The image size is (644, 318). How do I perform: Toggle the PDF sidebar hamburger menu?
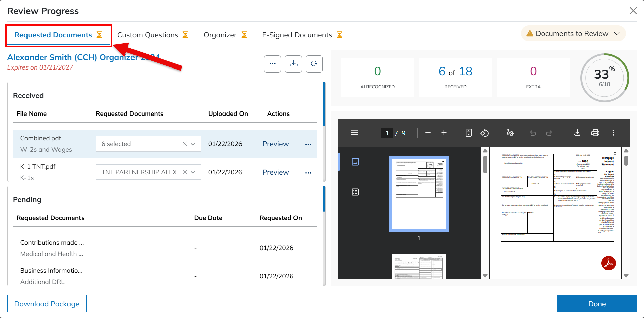[x=354, y=133]
